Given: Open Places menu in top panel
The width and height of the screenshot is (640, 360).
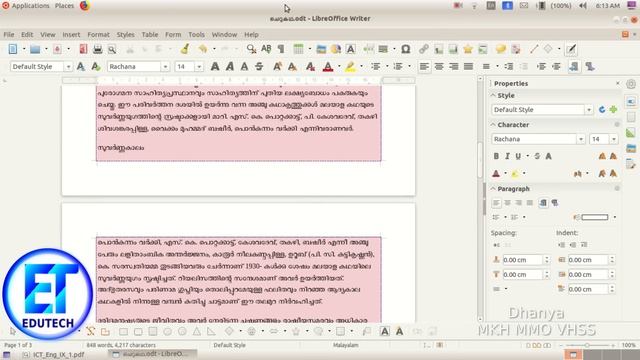Looking at the screenshot, I should point(64,6).
